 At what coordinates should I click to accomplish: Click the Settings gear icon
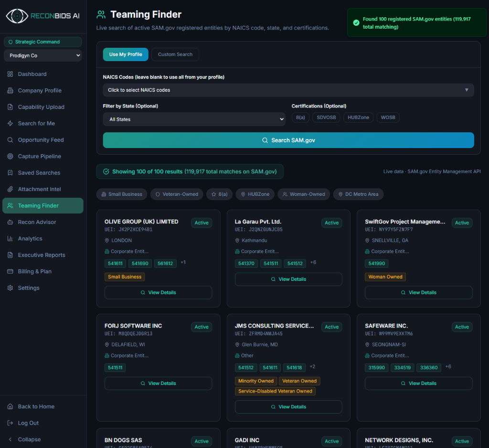(x=11, y=288)
